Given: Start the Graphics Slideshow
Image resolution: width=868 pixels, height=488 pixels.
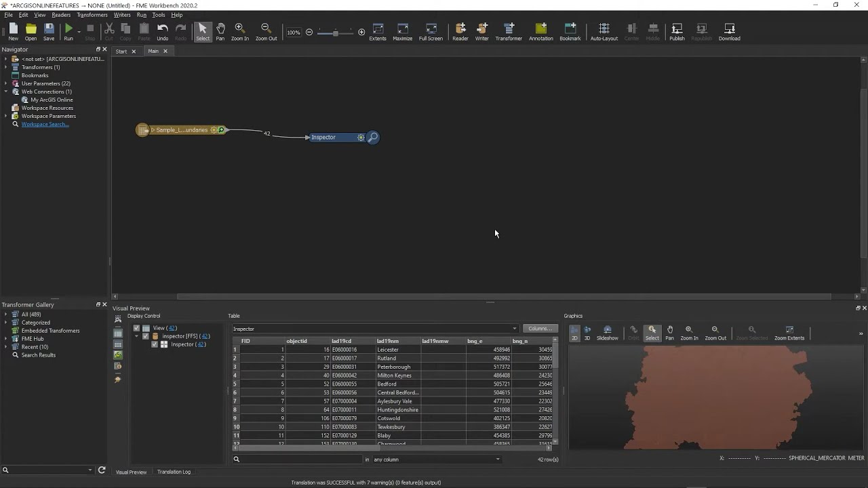Looking at the screenshot, I should point(607,332).
